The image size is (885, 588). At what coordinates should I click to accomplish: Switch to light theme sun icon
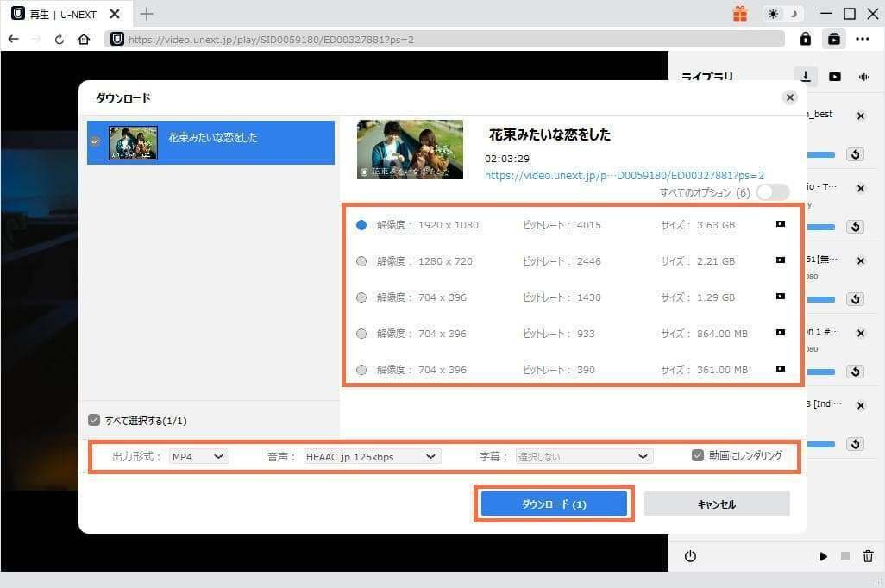pos(773,14)
